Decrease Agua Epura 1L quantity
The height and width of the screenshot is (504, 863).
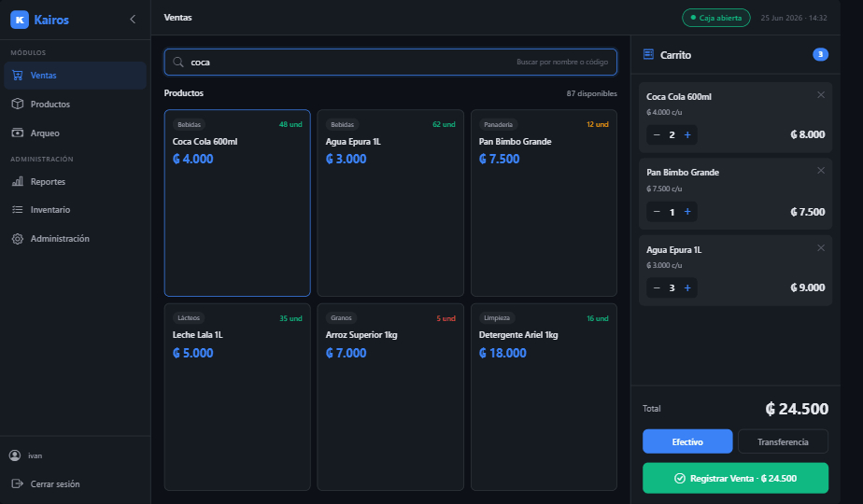657,287
